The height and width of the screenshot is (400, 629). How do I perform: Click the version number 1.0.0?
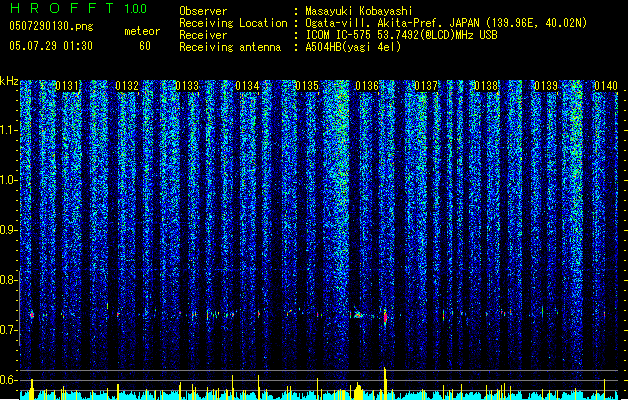point(135,8)
